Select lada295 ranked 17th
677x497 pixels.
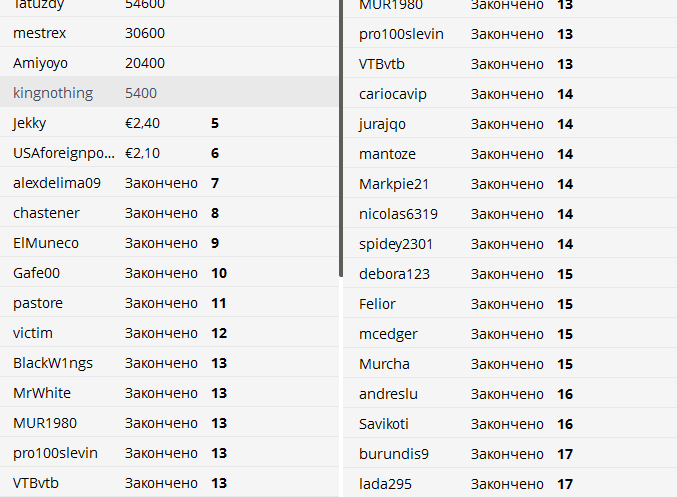tap(510, 484)
